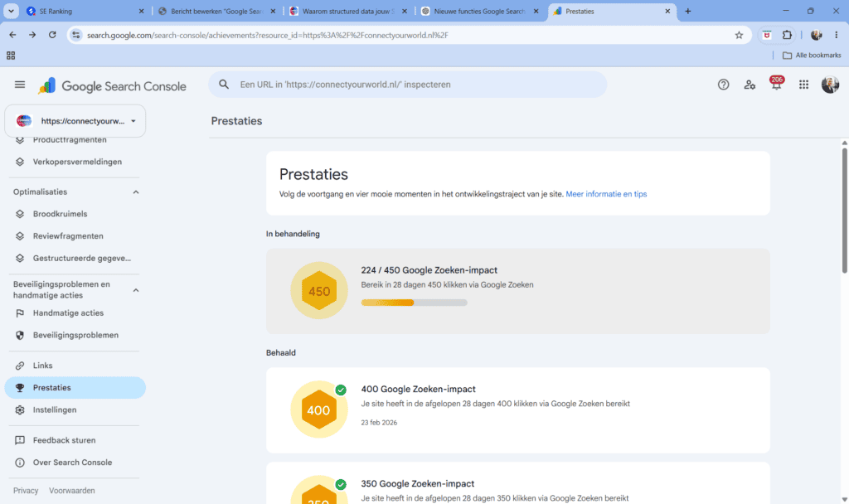Click the Feedback sturen icon
Screen dimensions: 849x504
[20, 440]
